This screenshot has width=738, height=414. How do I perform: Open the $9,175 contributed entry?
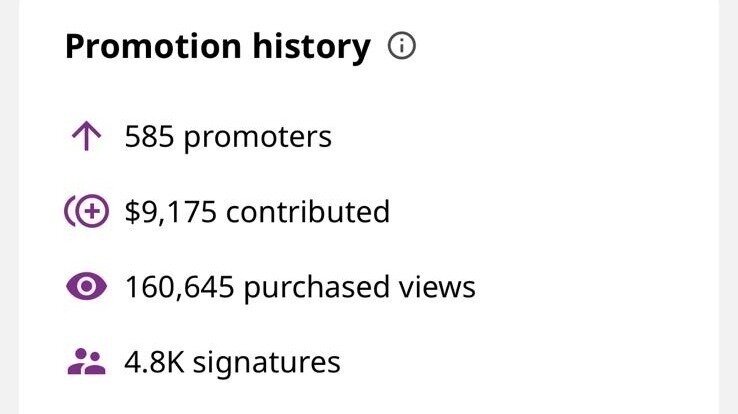coord(257,212)
